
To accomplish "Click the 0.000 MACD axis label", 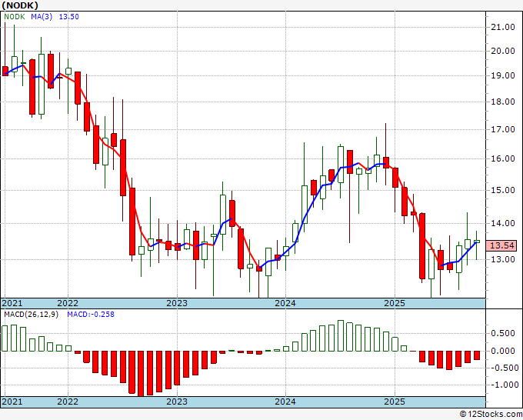I will pos(503,351).
